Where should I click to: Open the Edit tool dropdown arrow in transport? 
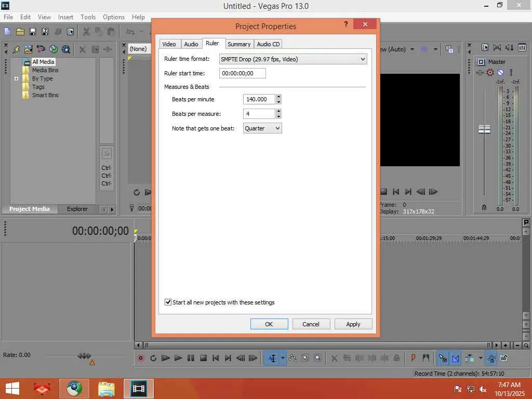coord(282,358)
